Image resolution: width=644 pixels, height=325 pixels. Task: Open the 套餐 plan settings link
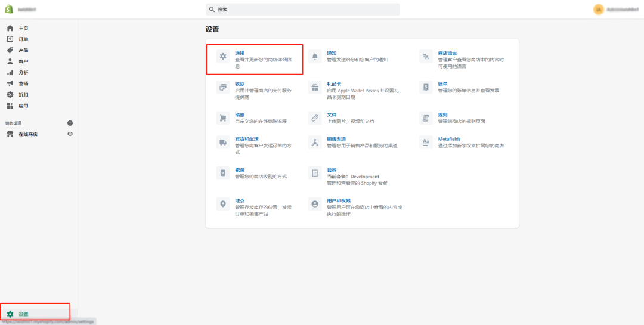332,170
